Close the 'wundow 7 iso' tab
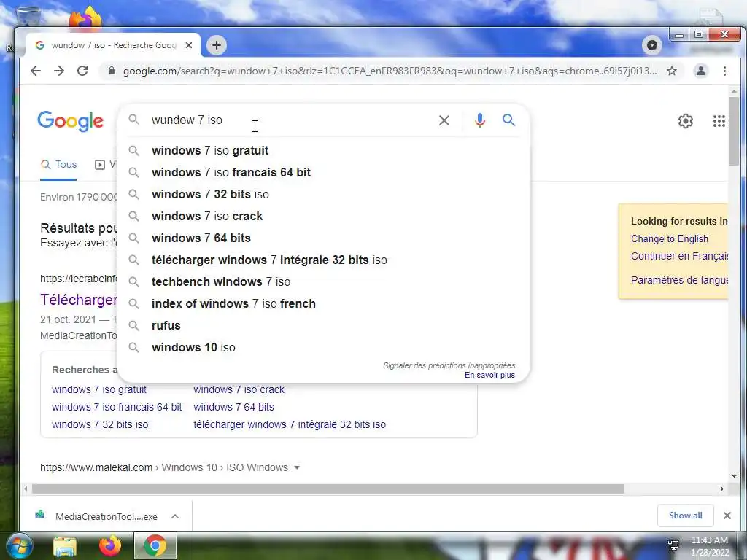Screen dimensions: 747x560 point(189,45)
